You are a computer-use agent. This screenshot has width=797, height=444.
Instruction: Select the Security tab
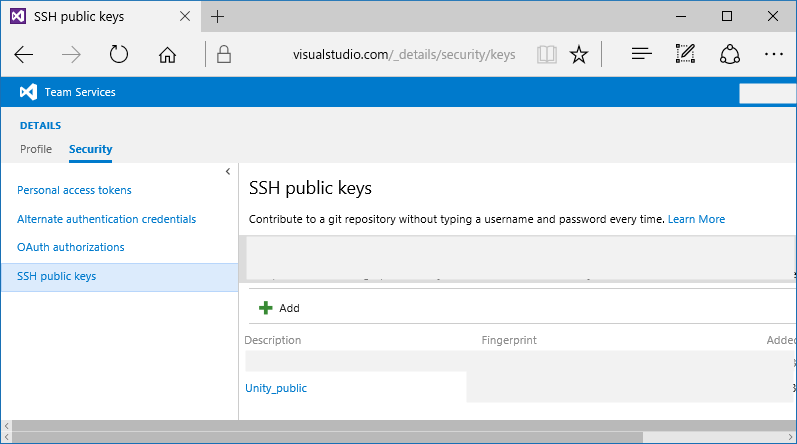[90, 149]
